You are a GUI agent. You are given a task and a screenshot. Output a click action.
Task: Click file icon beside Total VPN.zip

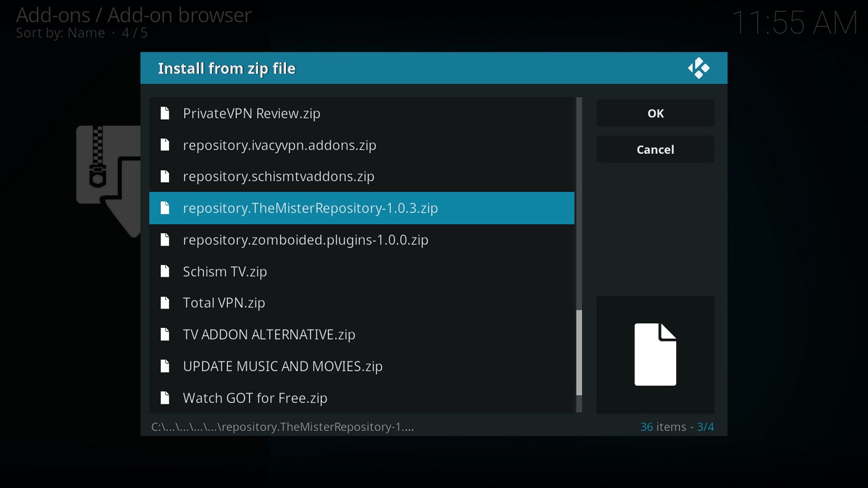[x=165, y=303]
